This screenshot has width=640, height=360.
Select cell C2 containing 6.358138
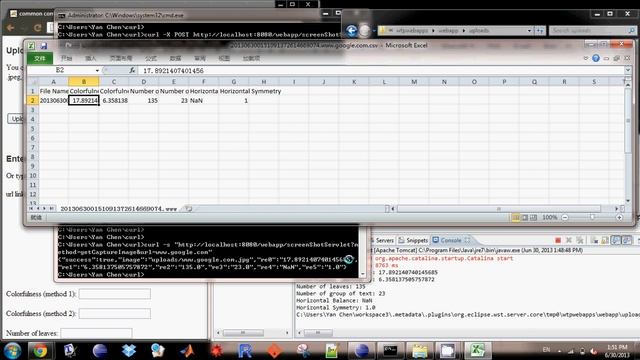click(114, 100)
